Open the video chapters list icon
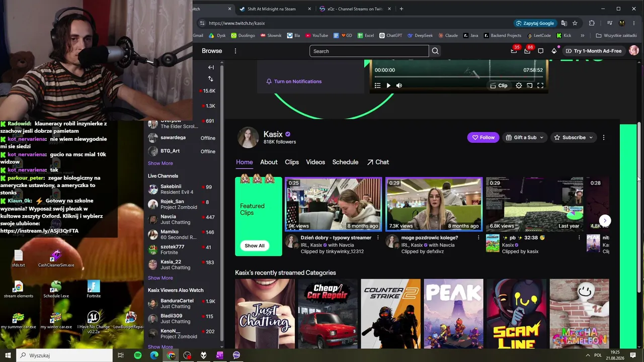 (x=377, y=85)
